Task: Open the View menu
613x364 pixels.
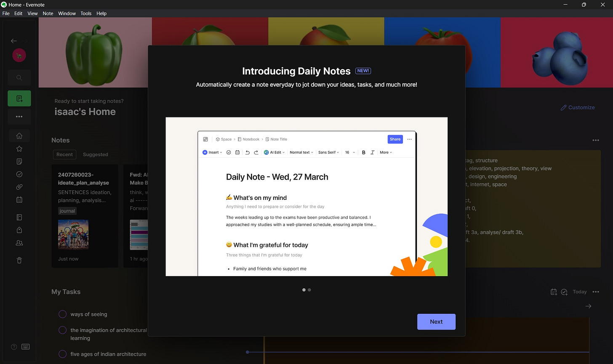Action: coord(32,13)
